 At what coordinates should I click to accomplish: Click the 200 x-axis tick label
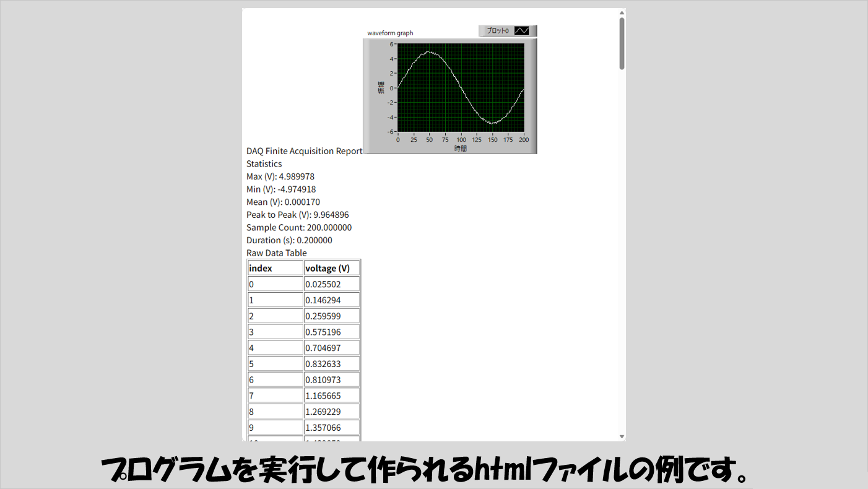click(x=524, y=139)
